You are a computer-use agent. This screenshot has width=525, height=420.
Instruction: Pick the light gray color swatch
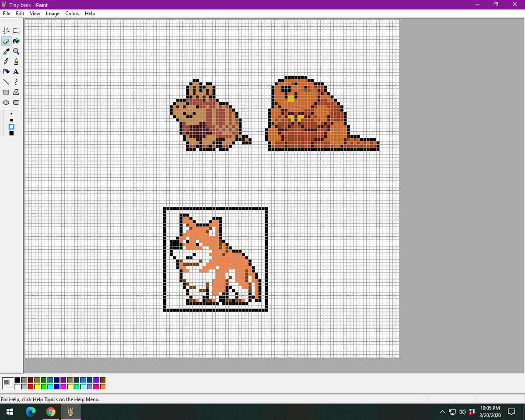pyautogui.click(x=24, y=387)
